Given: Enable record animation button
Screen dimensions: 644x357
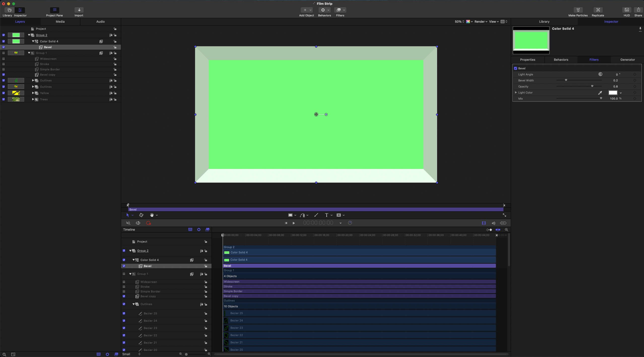Looking at the screenshot, I should pos(148,223).
